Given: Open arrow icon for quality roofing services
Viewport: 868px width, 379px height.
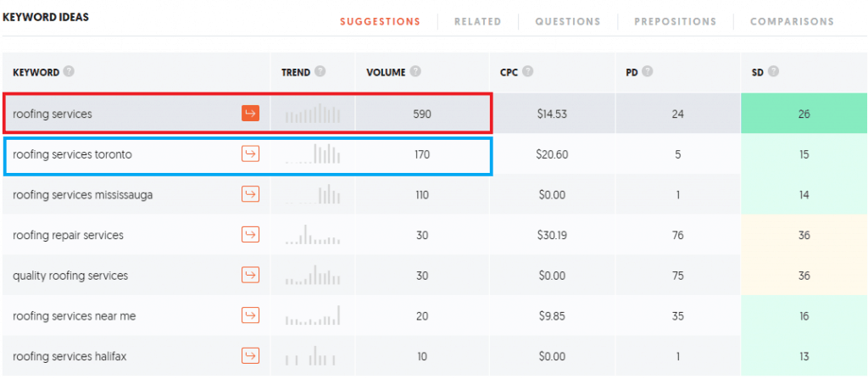Looking at the screenshot, I should [251, 276].
